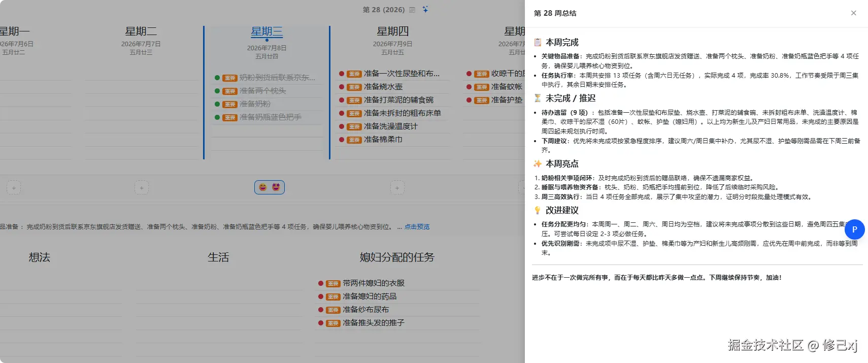Image resolution: width=868 pixels, height=363 pixels.
Task: Click the 点击预览 link
Action: [x=417, y=227]
